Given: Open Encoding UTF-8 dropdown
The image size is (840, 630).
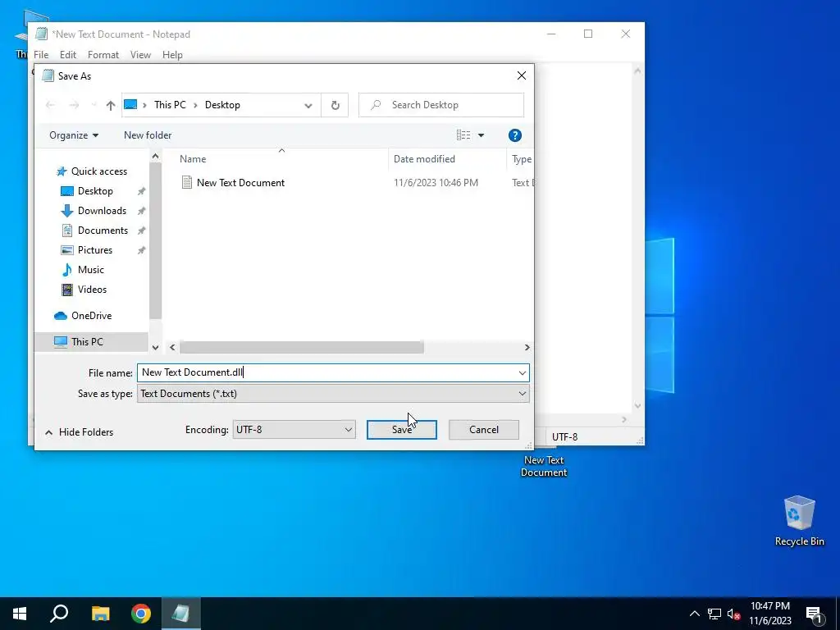Looking at the screenshot, I should pos(294,430).
